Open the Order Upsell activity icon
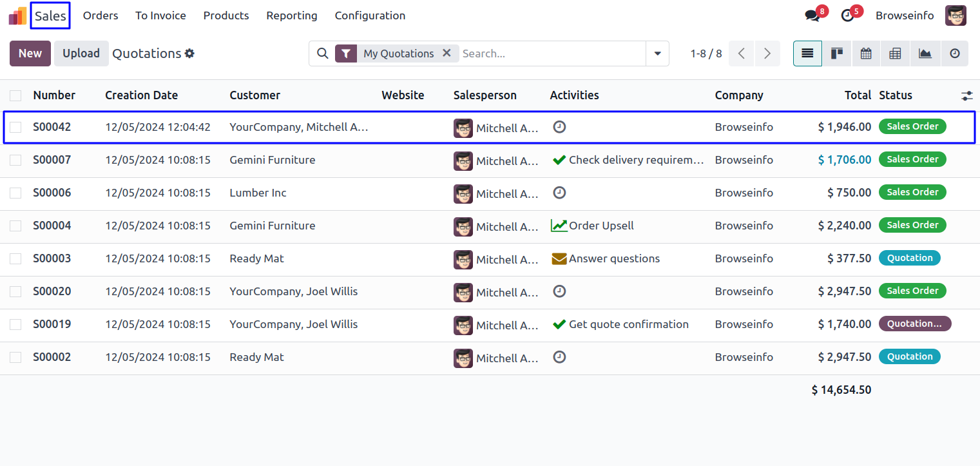 pos(559,226)
